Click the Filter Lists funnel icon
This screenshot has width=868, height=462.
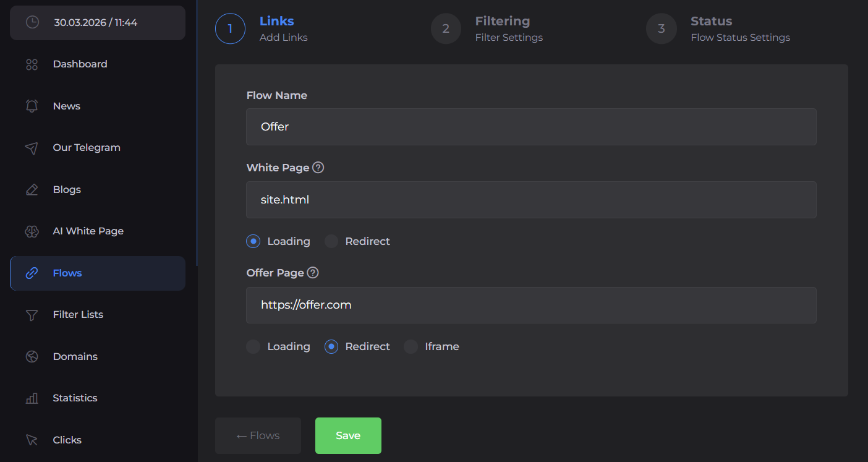[32, 315]
